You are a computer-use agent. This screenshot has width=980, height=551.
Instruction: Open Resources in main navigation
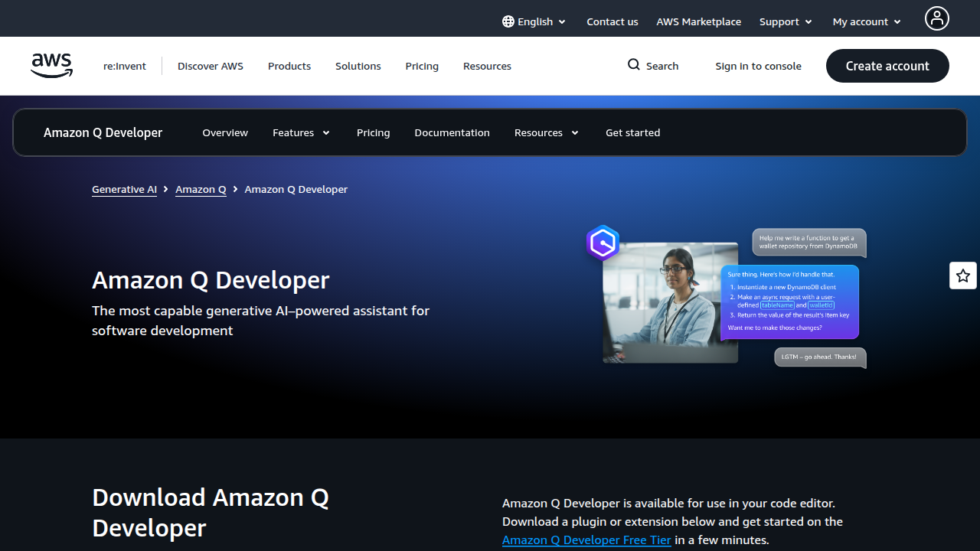(487, 66)
